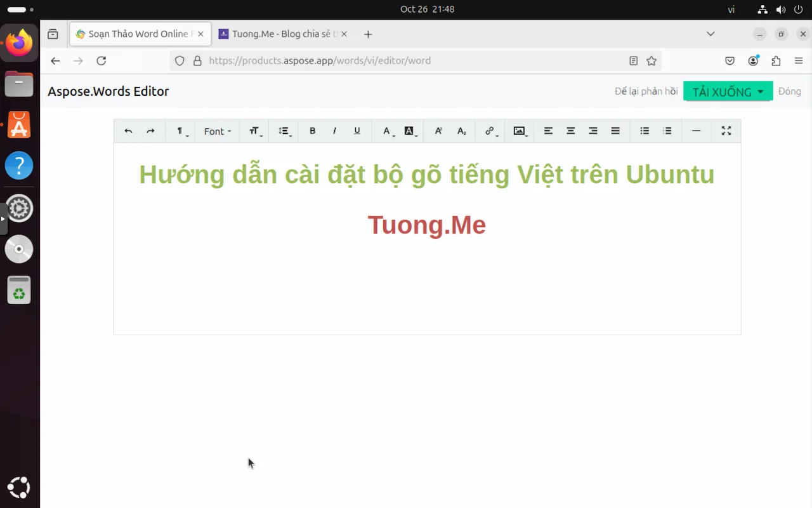Open the clock and calendar panel
This screenshot has width=812, height=508.
(427, 10)
